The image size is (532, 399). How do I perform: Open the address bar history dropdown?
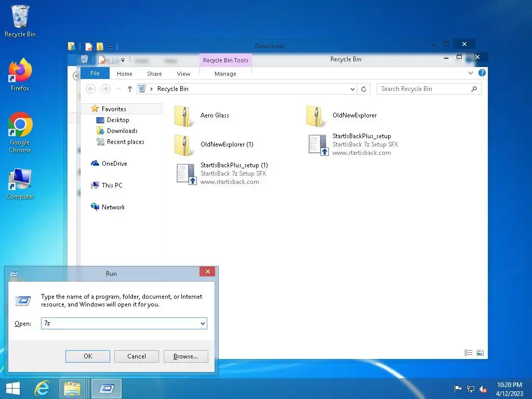(x=352, y=89)
